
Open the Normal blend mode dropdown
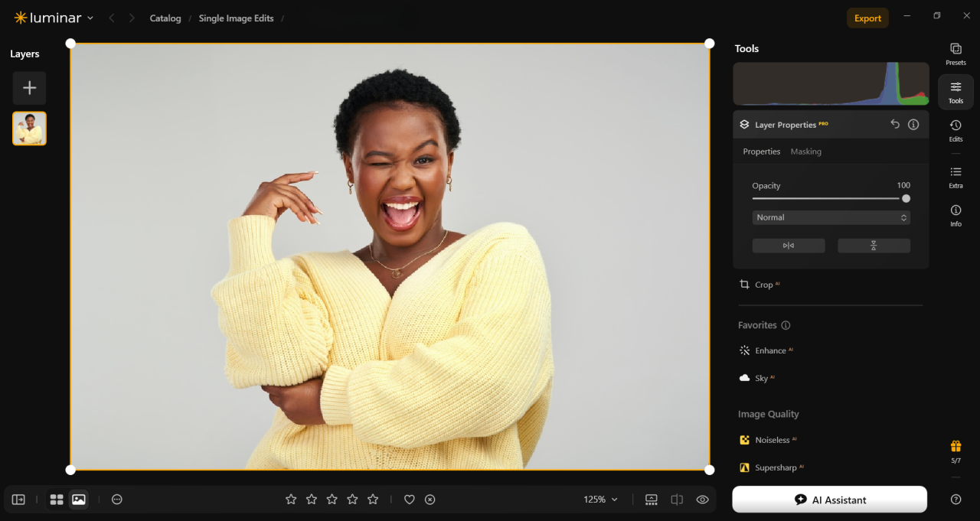(x=831, y=217)
